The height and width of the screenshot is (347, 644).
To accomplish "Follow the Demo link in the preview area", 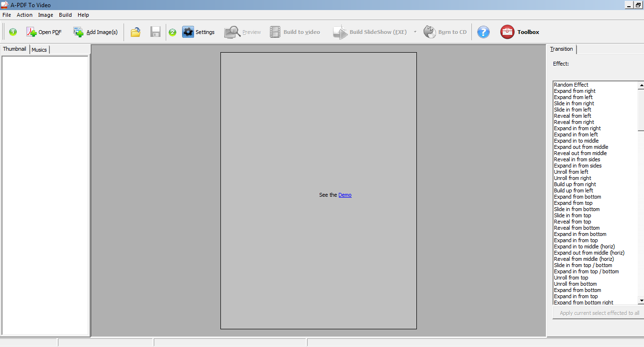I will [x=345, y=195].
